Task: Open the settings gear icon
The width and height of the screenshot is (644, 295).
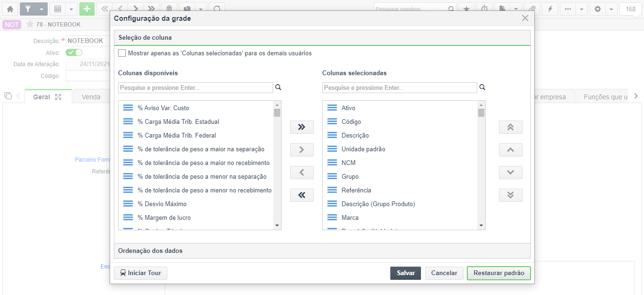Action: point(598,9)
